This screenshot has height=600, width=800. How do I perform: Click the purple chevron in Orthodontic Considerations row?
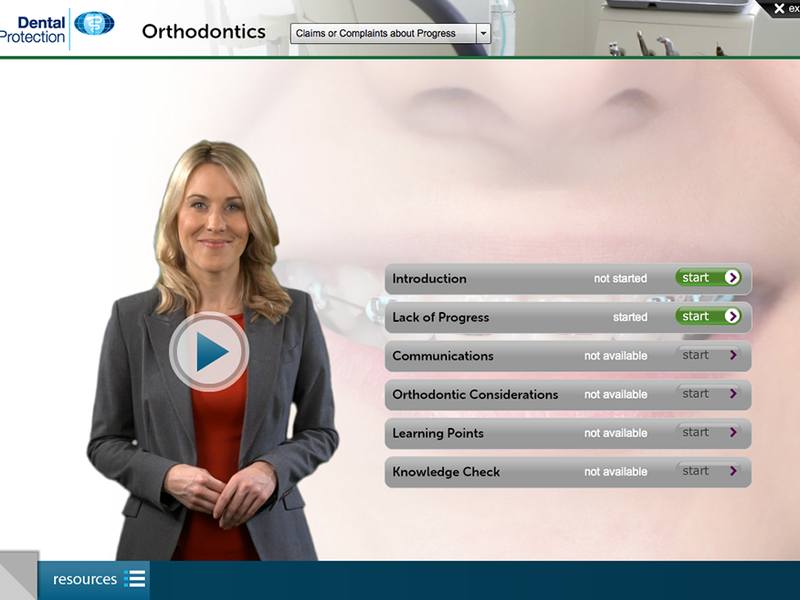point(733,394)
